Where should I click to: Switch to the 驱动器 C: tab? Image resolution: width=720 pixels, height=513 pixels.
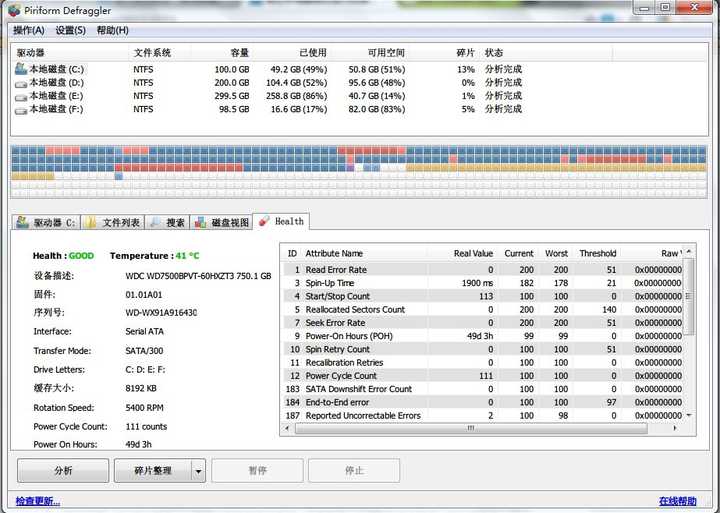46,222
